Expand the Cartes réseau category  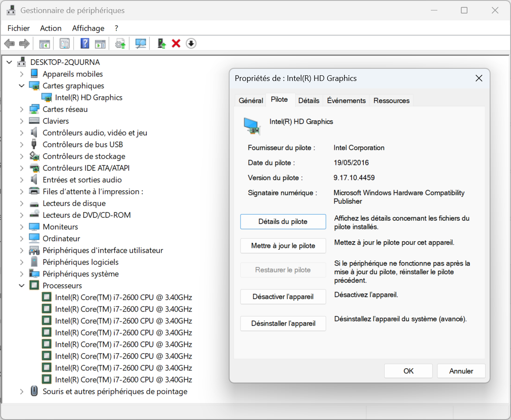(21, 109)
